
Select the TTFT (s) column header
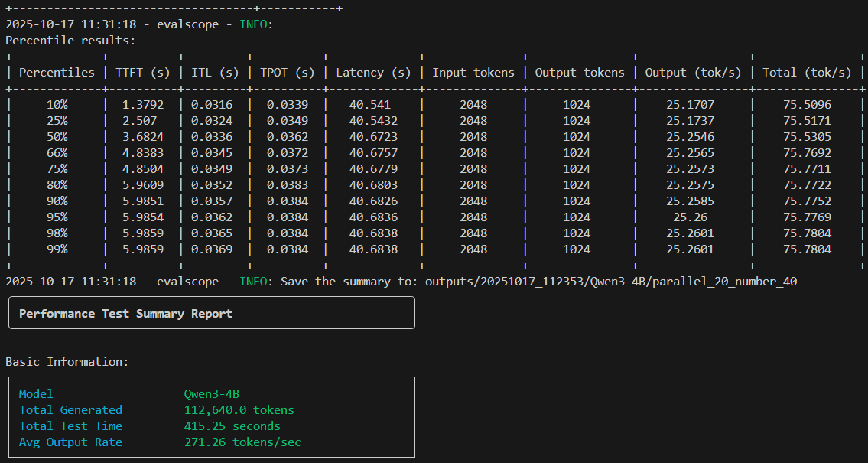[x=143, y=73]
